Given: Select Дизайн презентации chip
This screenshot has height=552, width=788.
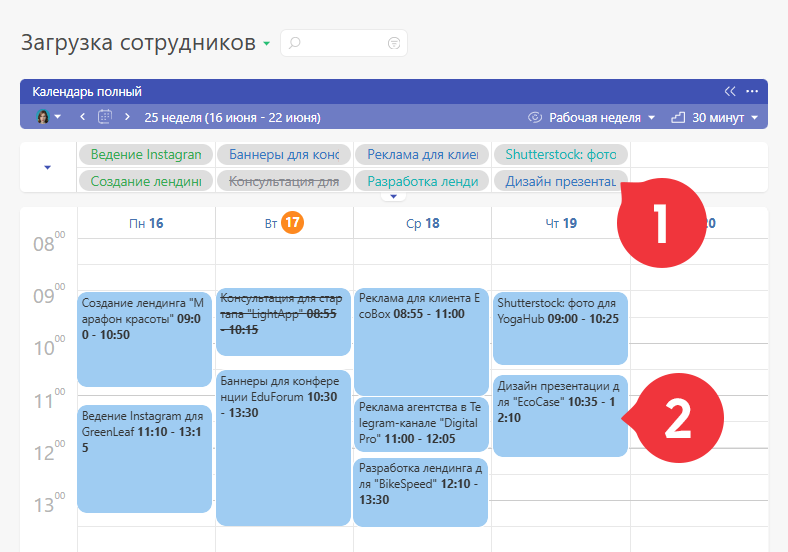Looking at the screenshot, I should [561, 181].
